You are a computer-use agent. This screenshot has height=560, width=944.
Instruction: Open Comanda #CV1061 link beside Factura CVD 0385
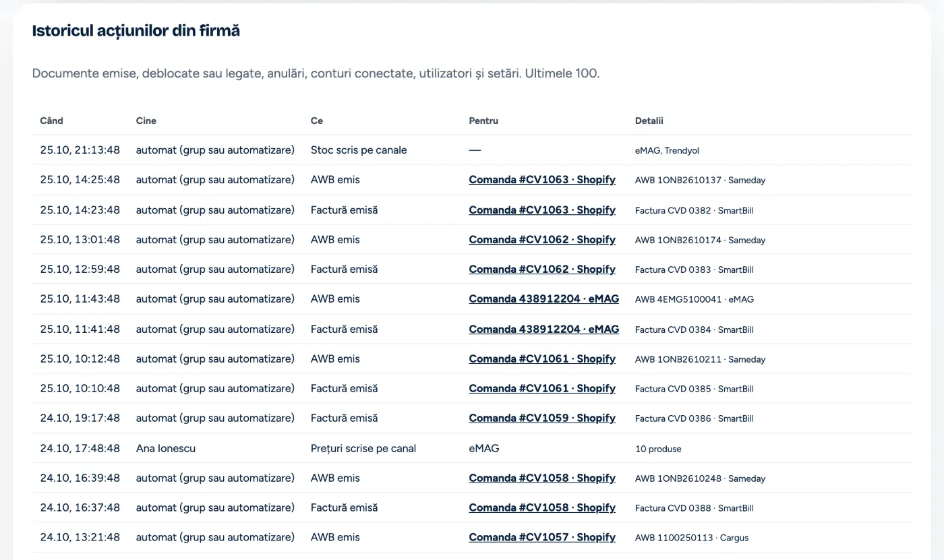tap(542, 388)
